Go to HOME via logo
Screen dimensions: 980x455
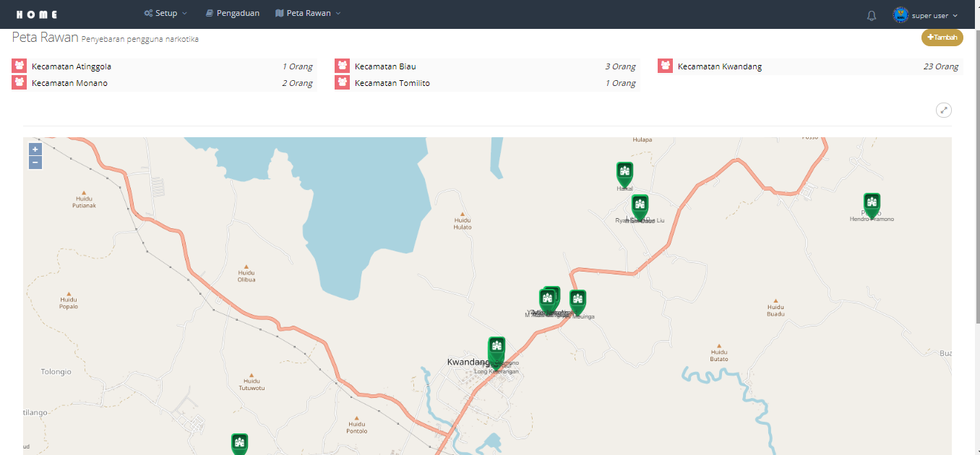(36, 14)
